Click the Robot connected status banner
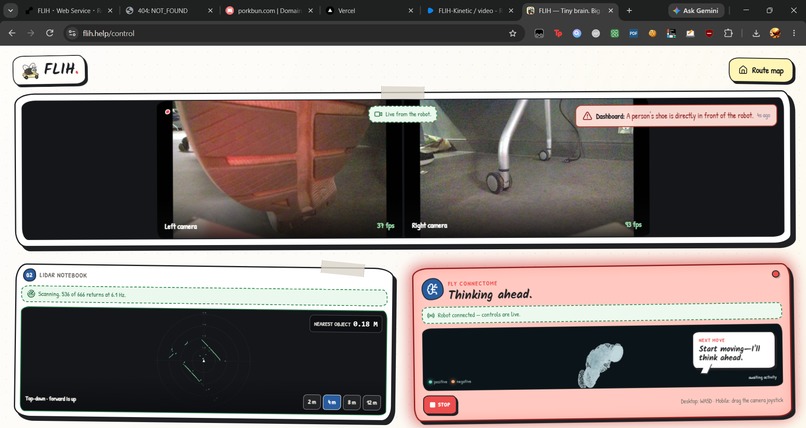 point(602,314)
